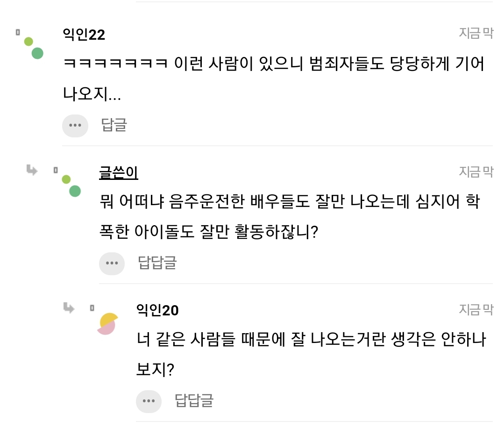The height and width of the screenshot is (428, 504).
Task: Click the reply arrow beside 글쓴이's comment
Action: point(32,170)
